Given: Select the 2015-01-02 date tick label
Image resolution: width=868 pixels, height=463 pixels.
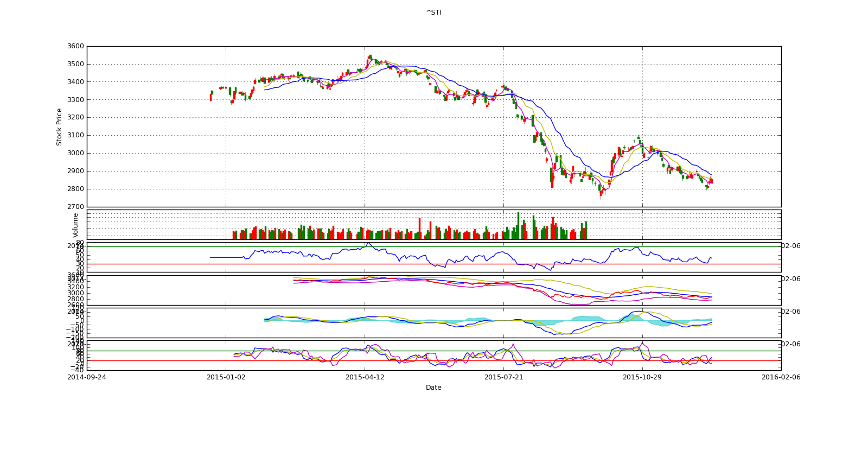Looking at the screenshot, I should [x=226, y=377].
